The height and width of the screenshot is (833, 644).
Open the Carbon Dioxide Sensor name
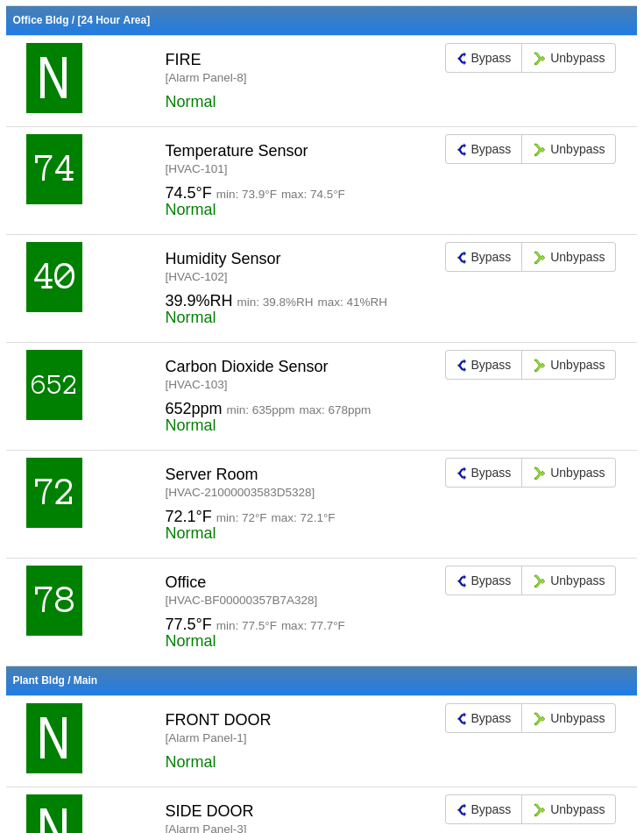[246, 367]
